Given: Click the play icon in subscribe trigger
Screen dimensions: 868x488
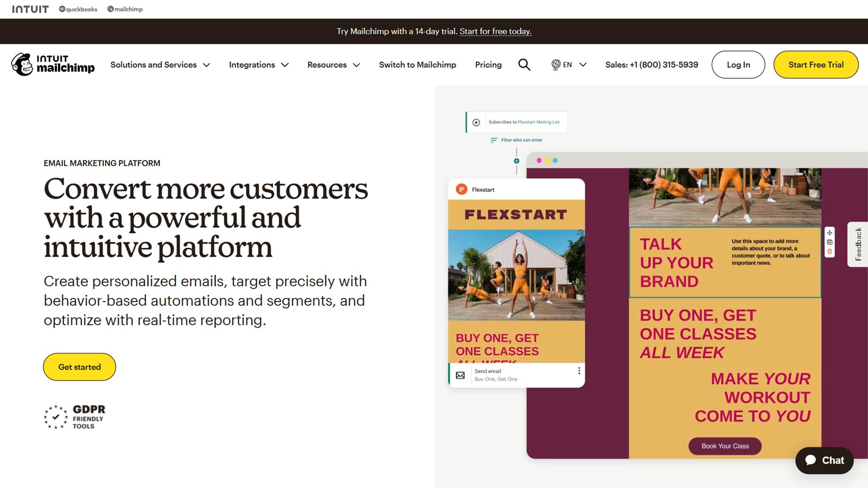Looking at the screenshot, I should [476, 123].
